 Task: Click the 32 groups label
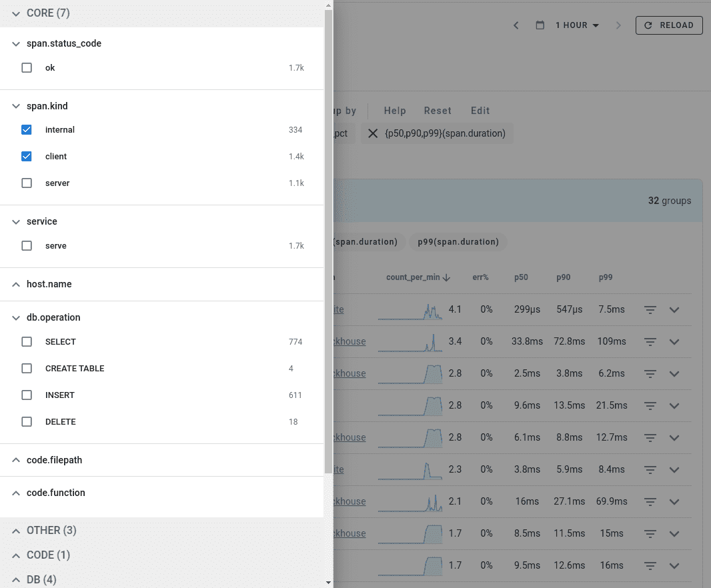tap(669, 201)
